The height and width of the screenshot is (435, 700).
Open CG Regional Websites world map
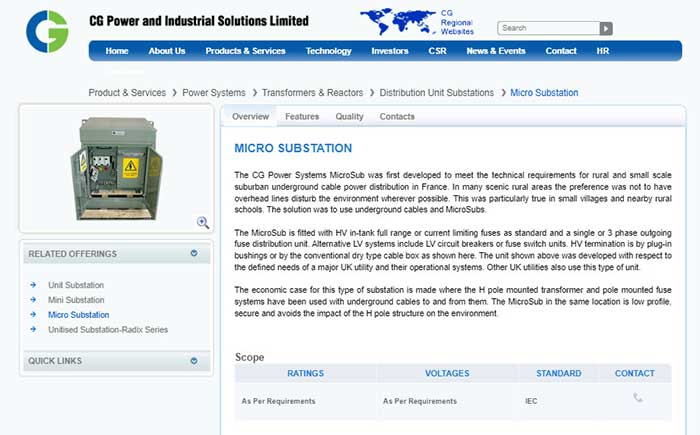click(x=398, y=22)
